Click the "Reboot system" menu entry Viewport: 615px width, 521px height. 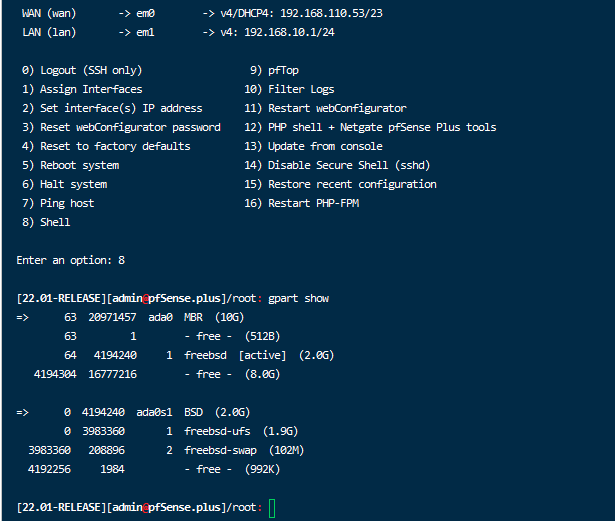(x=70, y=165)
